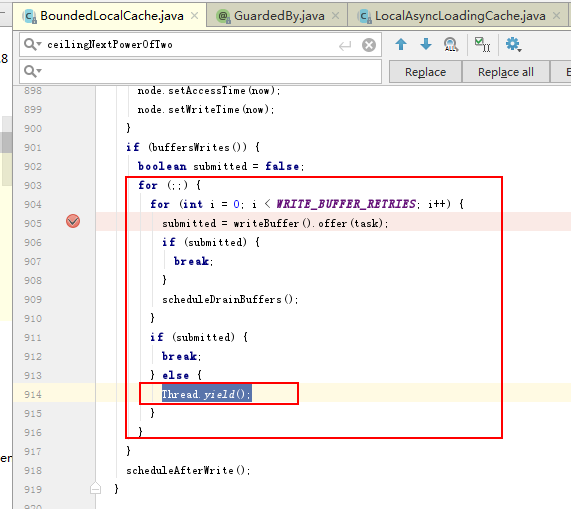Screen dimensions: 571x509
Task: Go to previous occurrence with up arrow
Action: (x=401, y=44)
